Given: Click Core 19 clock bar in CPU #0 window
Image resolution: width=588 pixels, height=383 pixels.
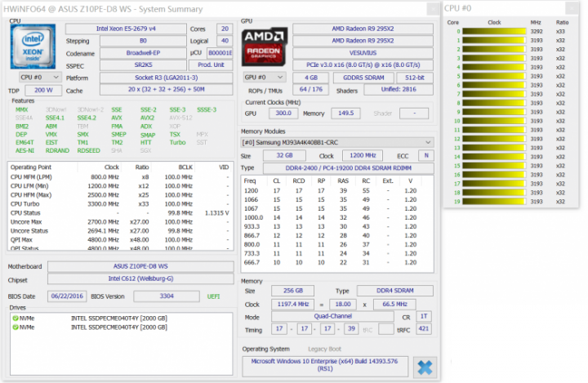Looking at the screenshot, I should click(x=494, y=202).
